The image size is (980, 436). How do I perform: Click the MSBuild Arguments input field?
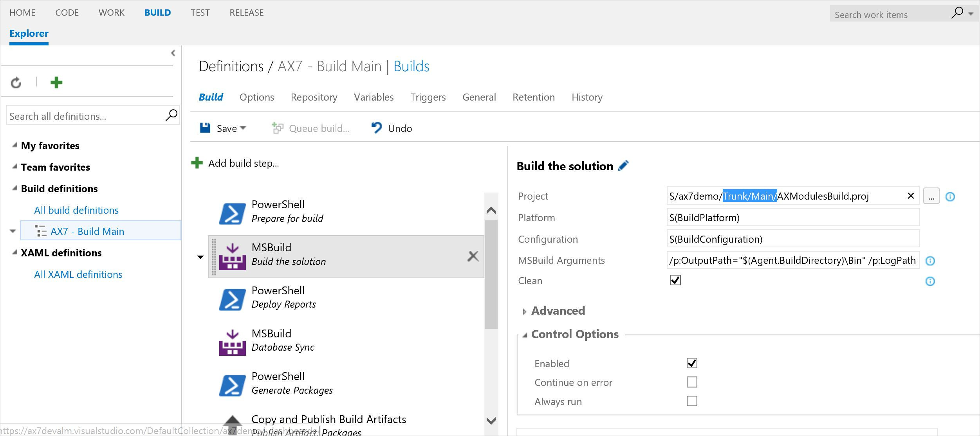[793, 260]
